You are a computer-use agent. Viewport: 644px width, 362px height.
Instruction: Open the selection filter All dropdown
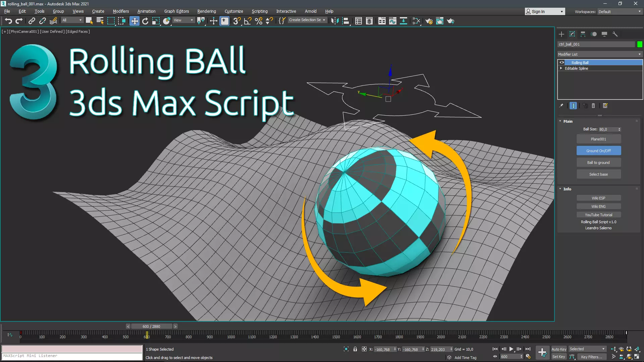[x=72, y=20]
